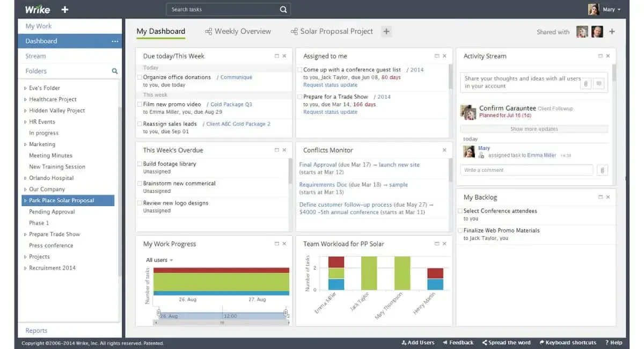Click the plus icon beside Wrike logo
This screenshot has width=644, height=349.
65,10
